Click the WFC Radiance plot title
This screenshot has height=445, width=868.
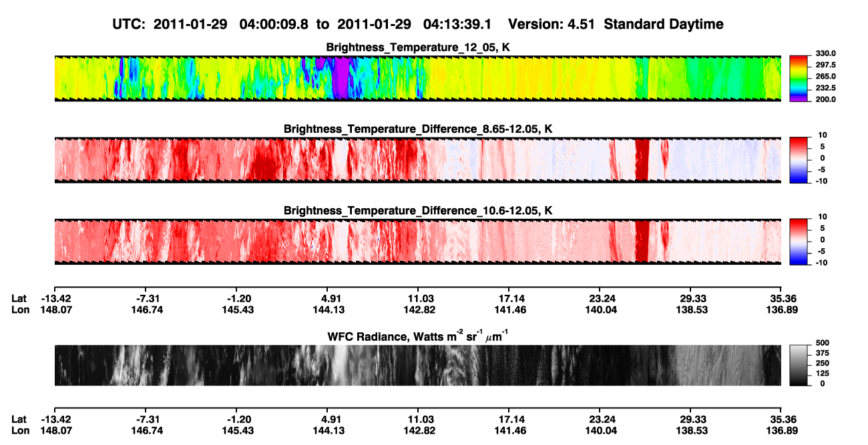pyautogui.click(x=418, y=336)
